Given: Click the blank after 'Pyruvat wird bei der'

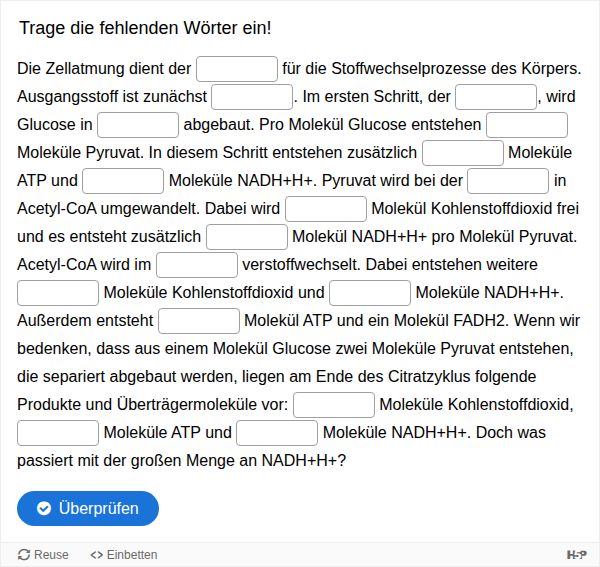Looking at the screenshot, I should coord(508,181).
